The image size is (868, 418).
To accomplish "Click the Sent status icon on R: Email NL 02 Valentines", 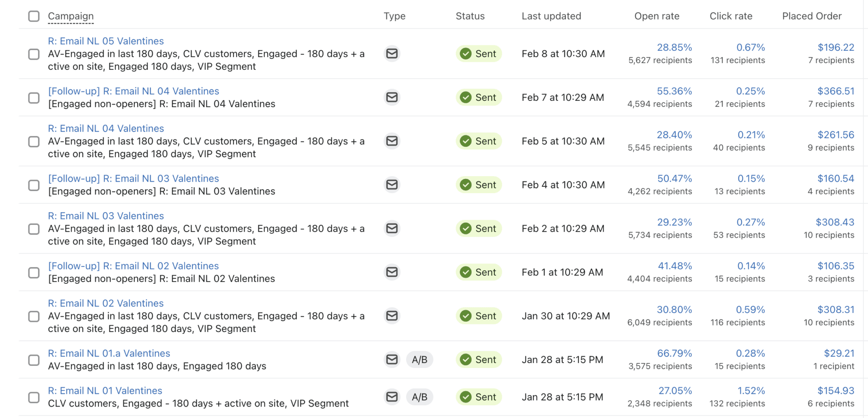I will (466, 316).
